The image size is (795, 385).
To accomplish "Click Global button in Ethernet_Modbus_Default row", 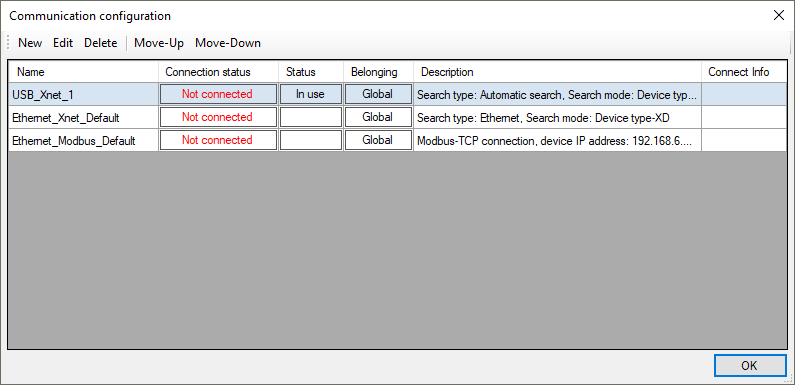I will [x=378, y=141].
